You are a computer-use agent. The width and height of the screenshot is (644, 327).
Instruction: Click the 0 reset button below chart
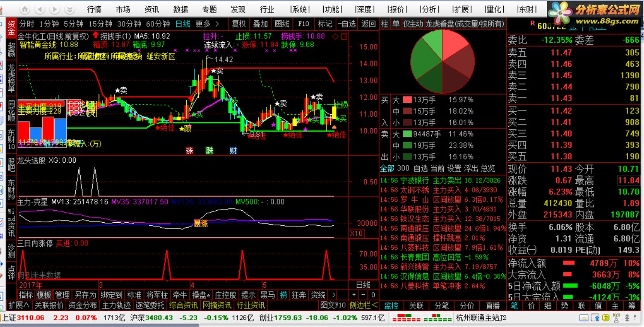(x=372, y=295)
